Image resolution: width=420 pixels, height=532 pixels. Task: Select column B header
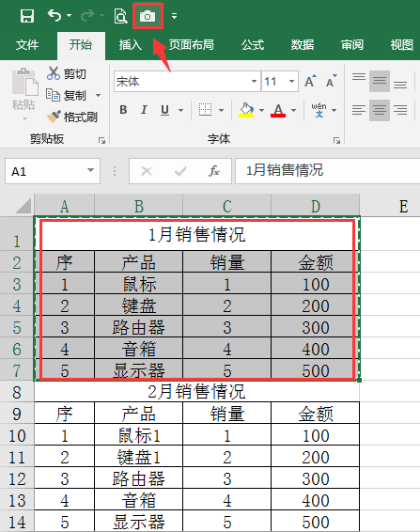[139, 206]
